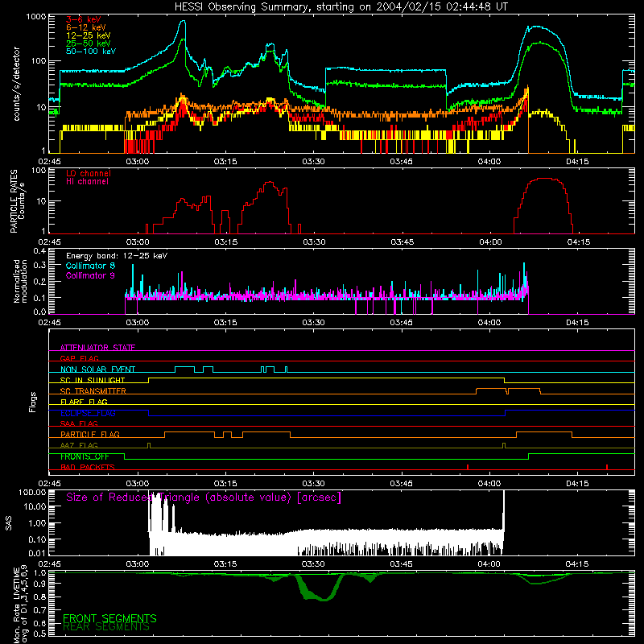Select the orange 6-12 keV legend entry
644x644 pixels.
[x=86, y=27]
